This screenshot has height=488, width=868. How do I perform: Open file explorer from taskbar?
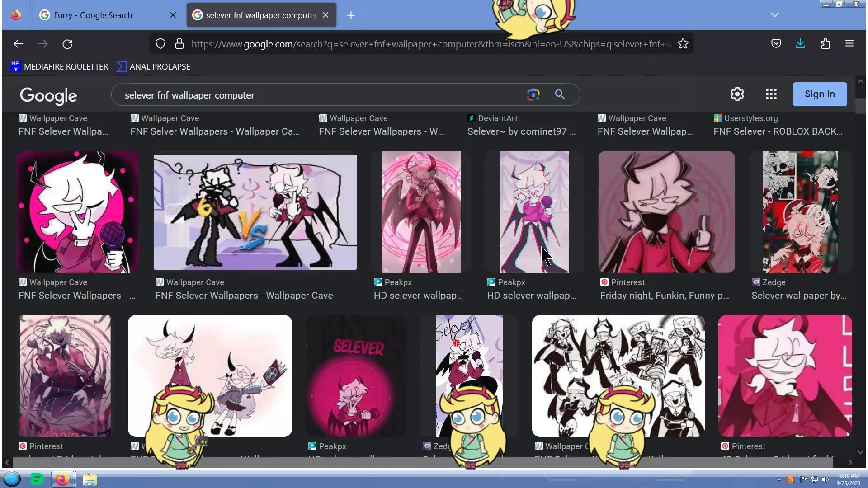pyautogui.click(x=90, y=479)
